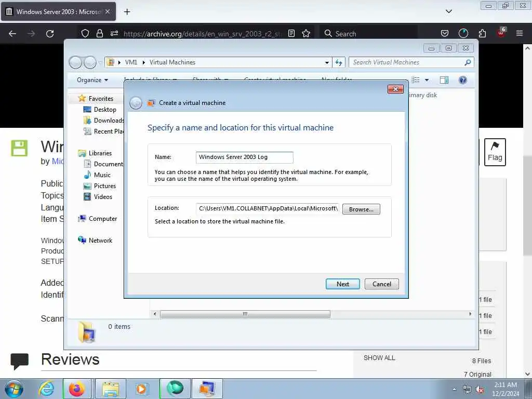Select Network in navigation pane
This screenshot has height=399, width=532.
[x=95, y=240]
